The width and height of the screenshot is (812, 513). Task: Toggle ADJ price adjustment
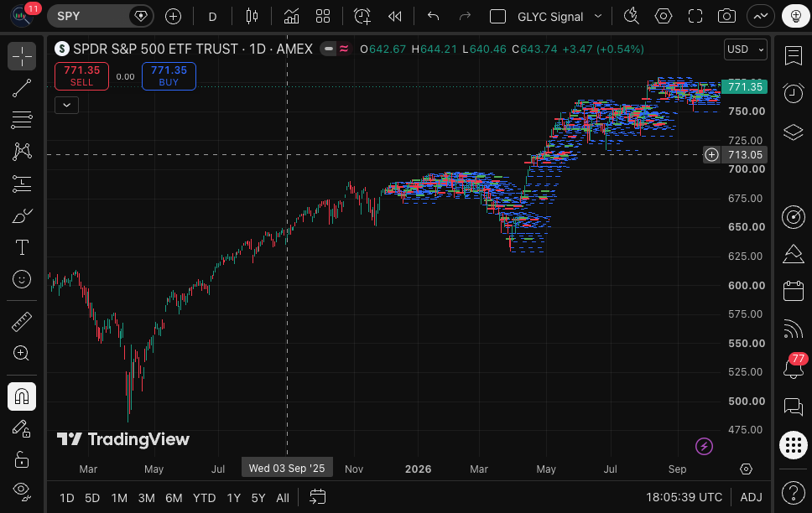[751, 497]
